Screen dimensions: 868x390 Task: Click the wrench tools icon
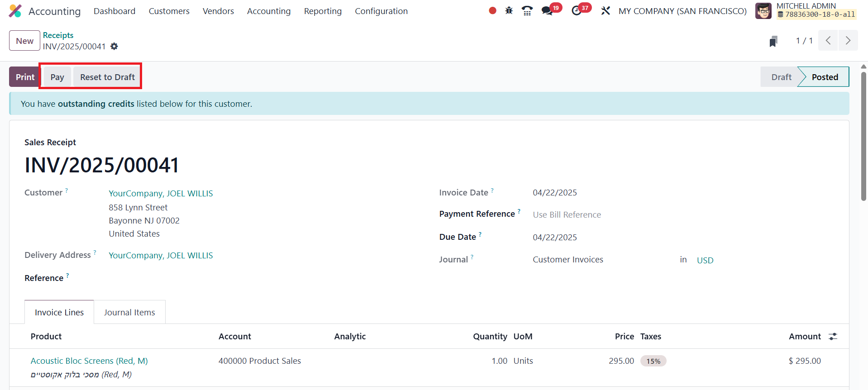606,11
